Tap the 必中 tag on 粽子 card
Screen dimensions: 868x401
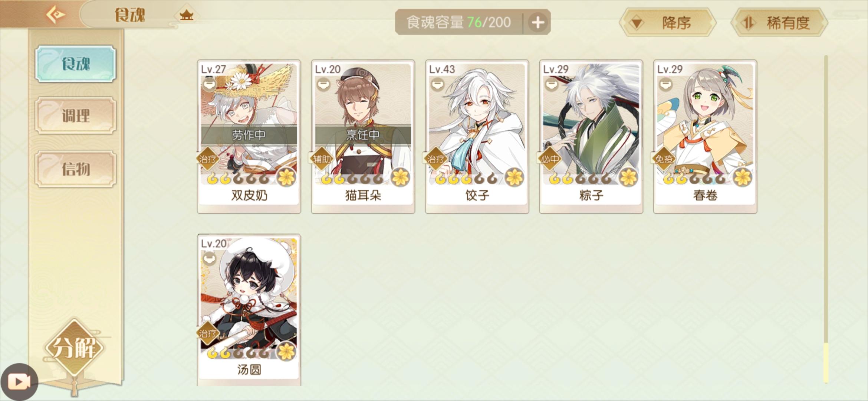click(x=550, y=159)
